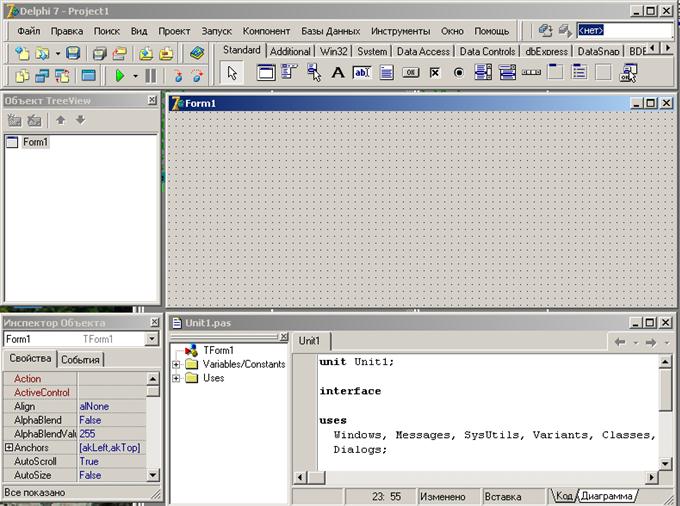680x506 pixels.
Task: Run the project with green arrow
Action: click(120, 76)
